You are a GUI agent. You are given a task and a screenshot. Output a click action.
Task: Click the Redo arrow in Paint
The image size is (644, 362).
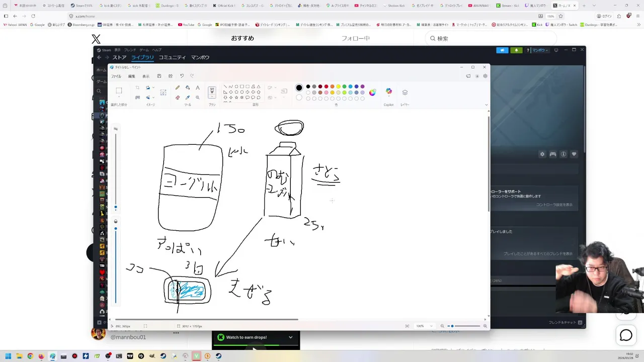[192, 76]
